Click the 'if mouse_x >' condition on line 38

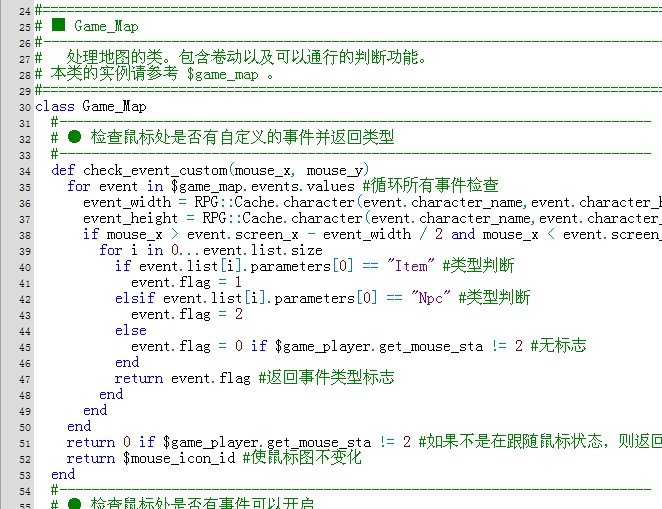372,234
